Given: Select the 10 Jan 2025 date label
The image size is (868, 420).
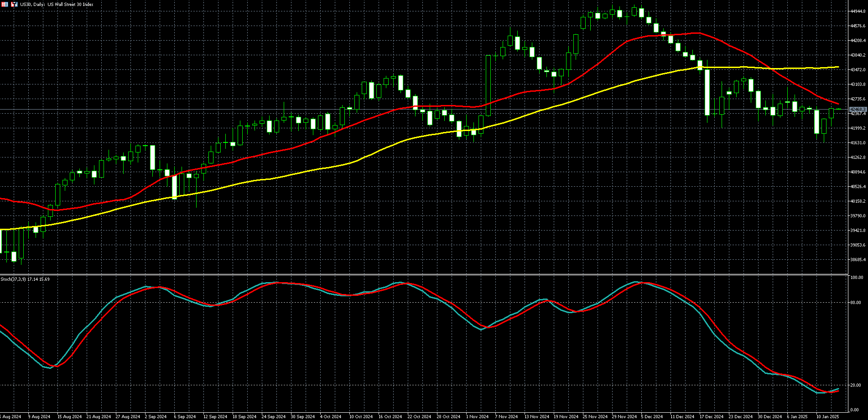Looking at the screenshot, I should pyautogui.click(x=827, y=416).
